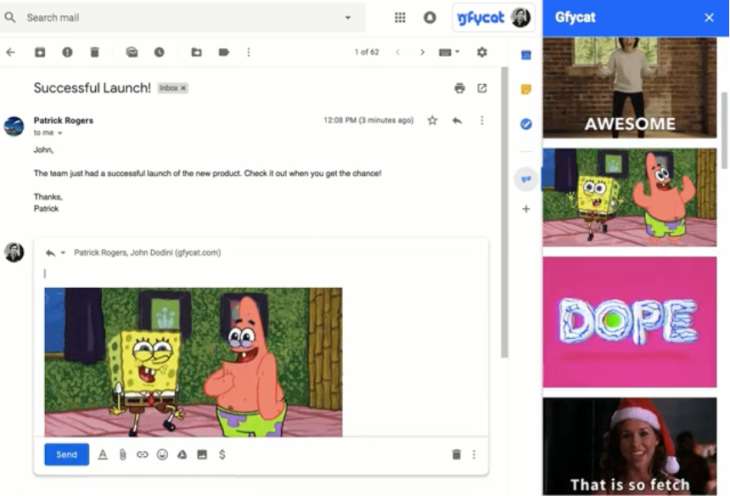This screenshot has height=496, width=730.
Task: Open text formatting options in reply
Action: point(103,455)
